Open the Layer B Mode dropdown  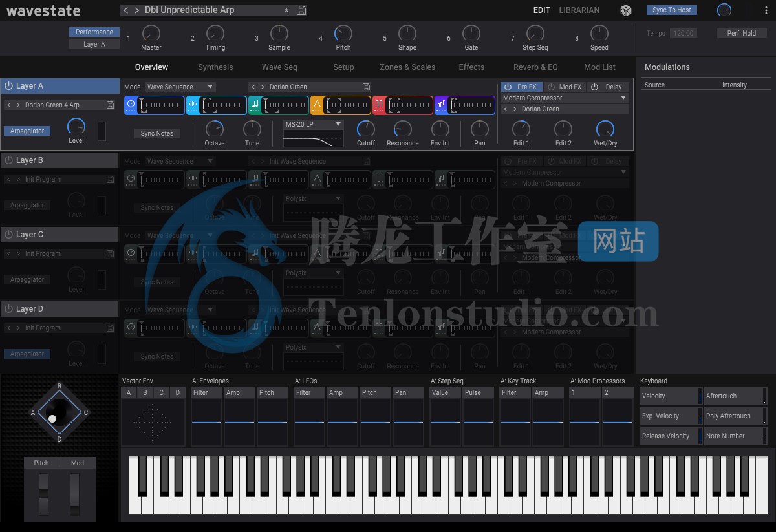[180, 161]
